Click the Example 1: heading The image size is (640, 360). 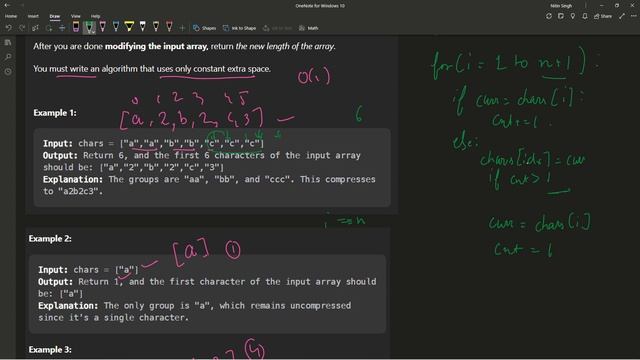55,113
